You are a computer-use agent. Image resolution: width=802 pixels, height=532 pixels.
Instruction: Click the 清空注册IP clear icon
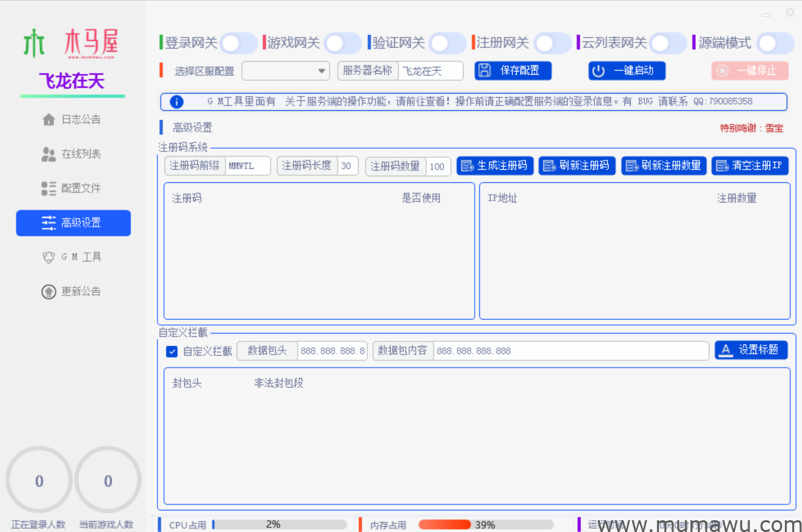(721, 165)
